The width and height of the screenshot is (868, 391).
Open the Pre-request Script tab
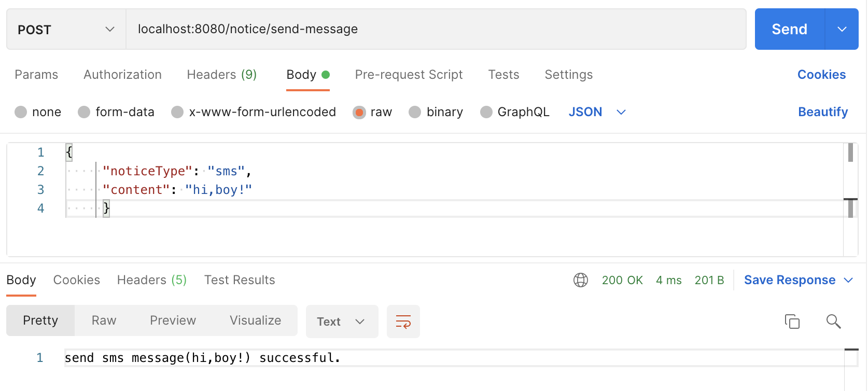click(409, 75)
